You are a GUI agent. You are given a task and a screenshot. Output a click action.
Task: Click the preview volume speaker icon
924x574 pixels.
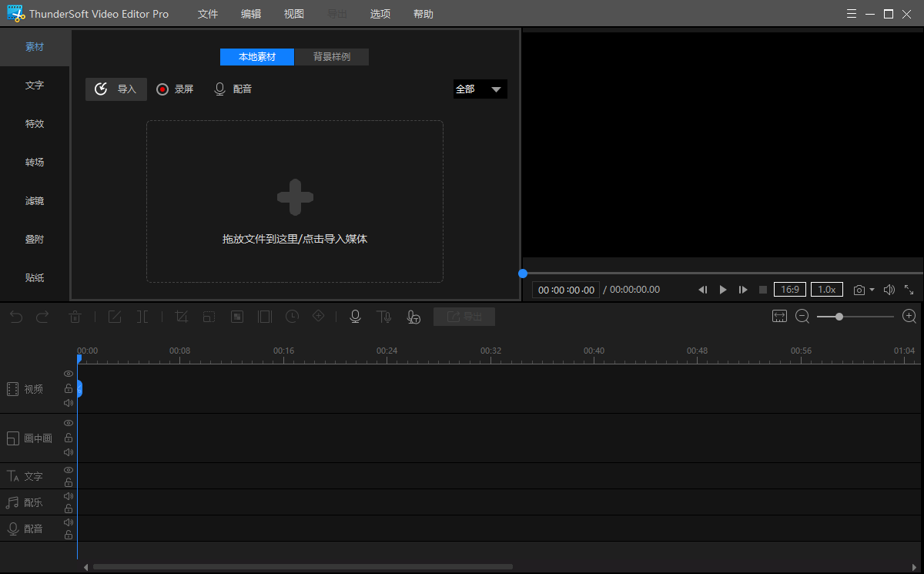point(889,290)
